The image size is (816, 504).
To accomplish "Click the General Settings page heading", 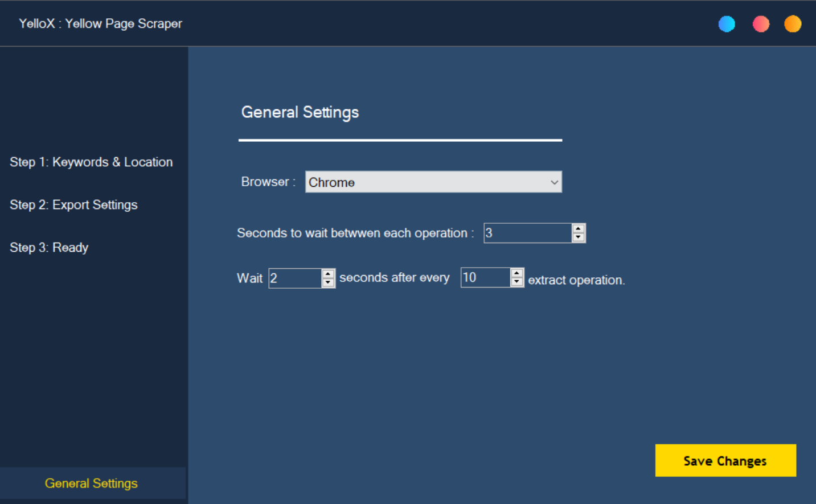I will [x=300, y=112].
